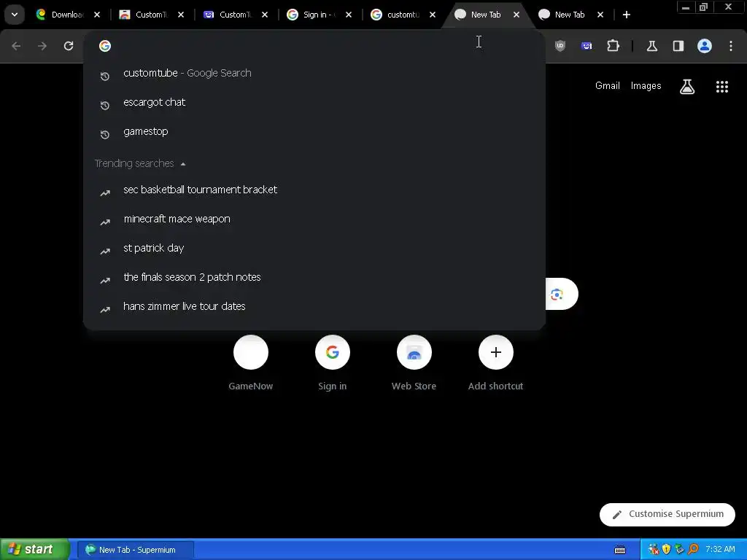
Task: Click the taskbar clock showing 7:32 AM
Action: [x=720, y=550]
